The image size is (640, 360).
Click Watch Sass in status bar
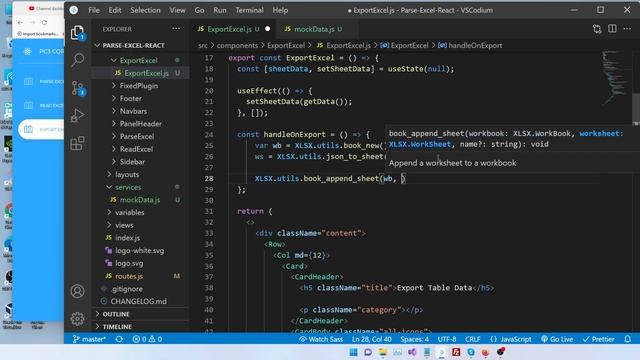tap(321, 339)
